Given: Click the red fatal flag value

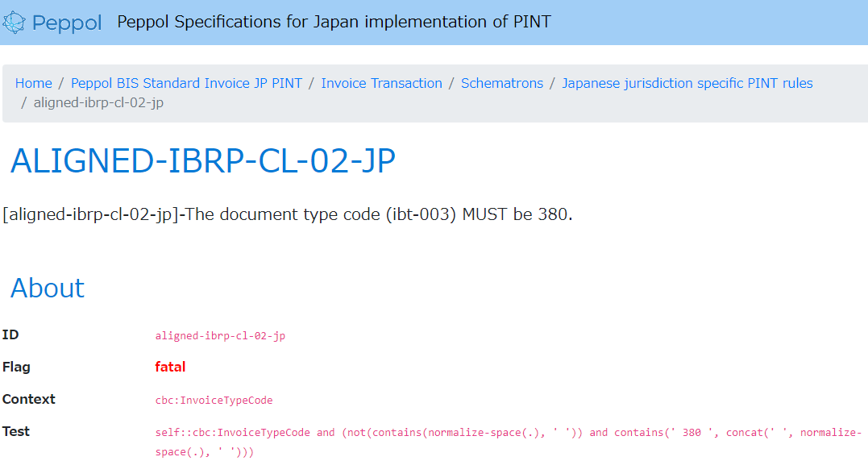Looking at the screenshot, I should coord(170,367).
